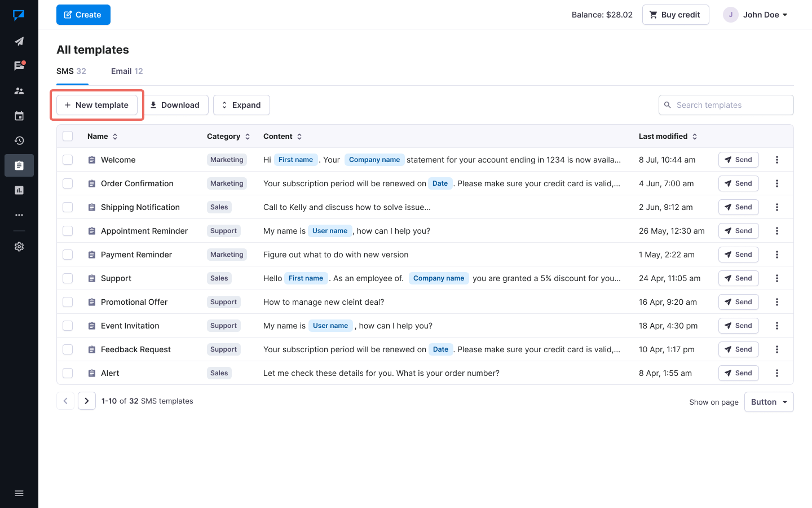Open the paper plane Compose icon in sidebar
This screenshot has width=812, height=508.
click(x=19, y=41)
